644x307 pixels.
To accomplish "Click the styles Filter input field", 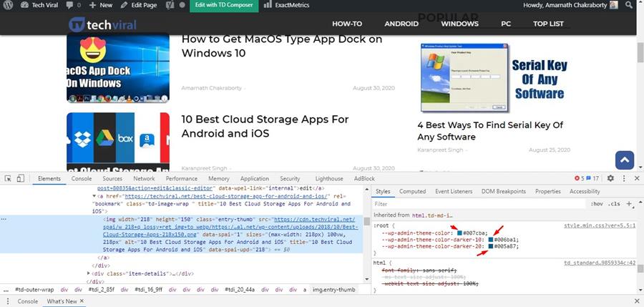I will coord(479,204).
